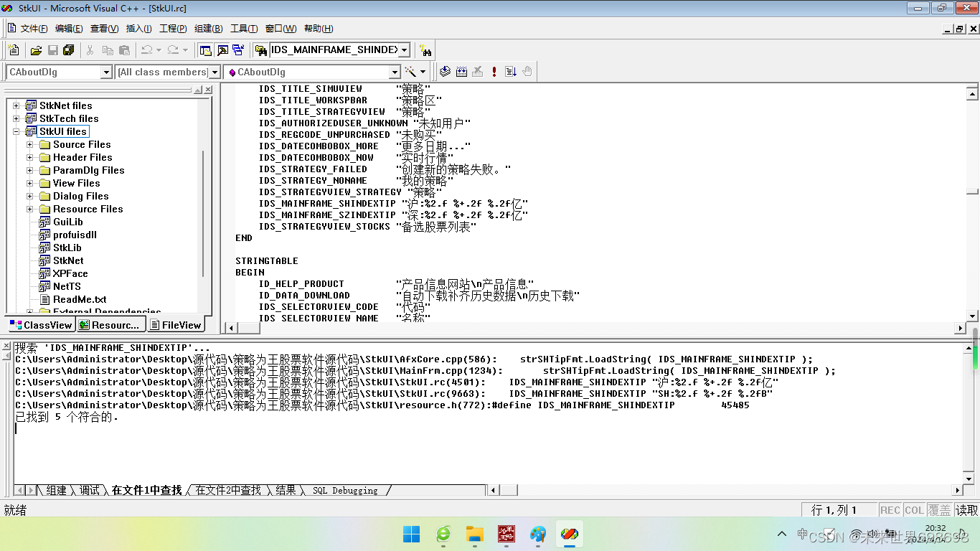Expand the StkNet files tree node
Viewport: 980px width, 551px height.
(17, 105)
